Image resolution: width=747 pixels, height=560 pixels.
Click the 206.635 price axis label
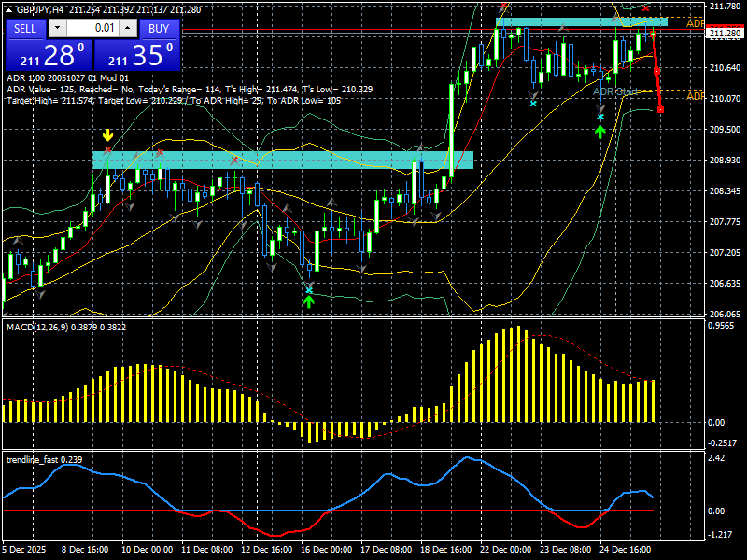click(726, 284)
